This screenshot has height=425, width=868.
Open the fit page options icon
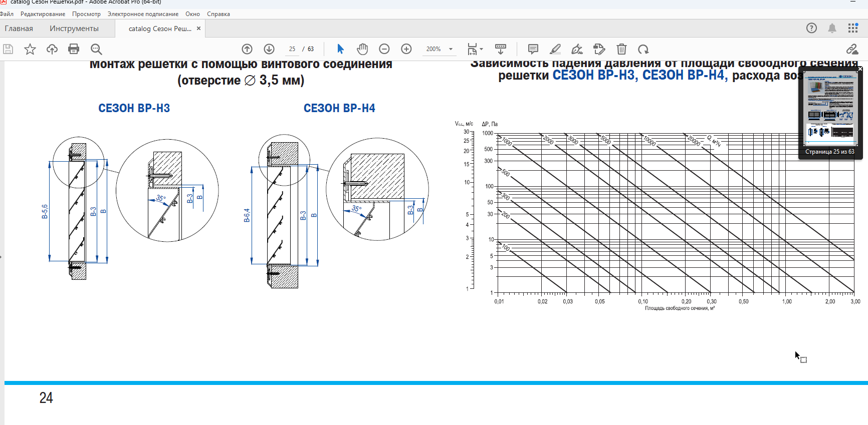click(x=472, y=49)
